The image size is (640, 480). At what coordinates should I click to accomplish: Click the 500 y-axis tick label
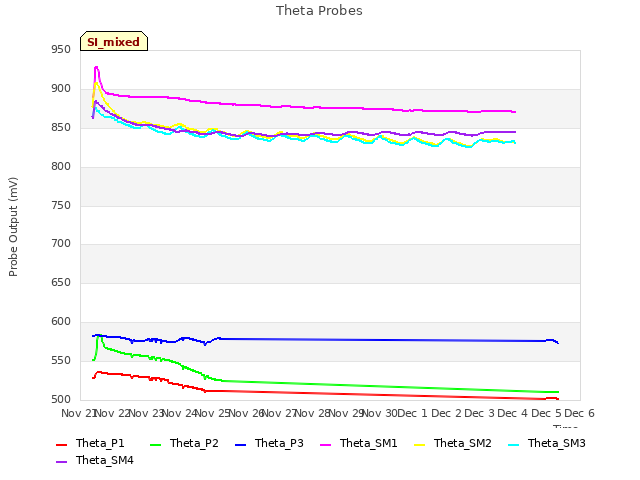click(61, 400)
